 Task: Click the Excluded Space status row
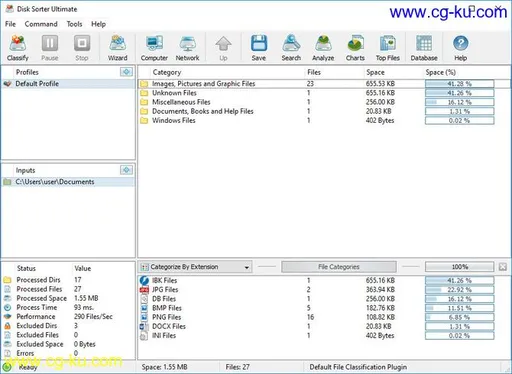[x=68, y=344]
